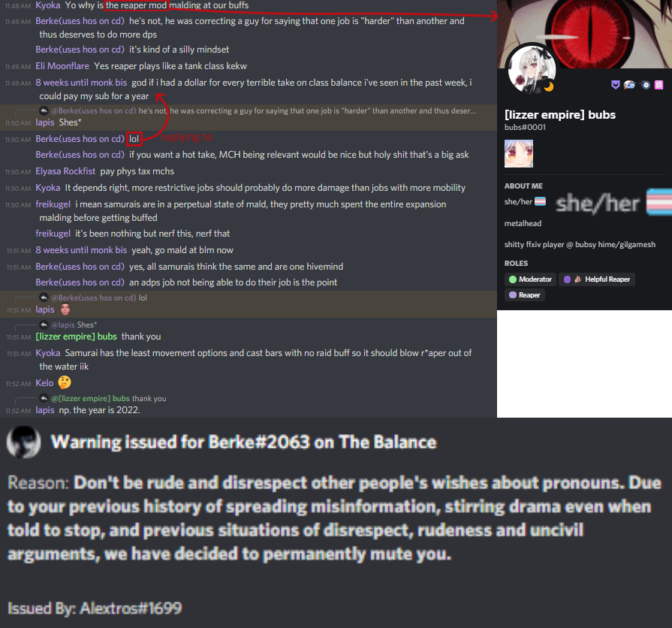Click freikugel's username on the samurais message
The height and width of the screenshot is (628, 672).
(53, 204)
